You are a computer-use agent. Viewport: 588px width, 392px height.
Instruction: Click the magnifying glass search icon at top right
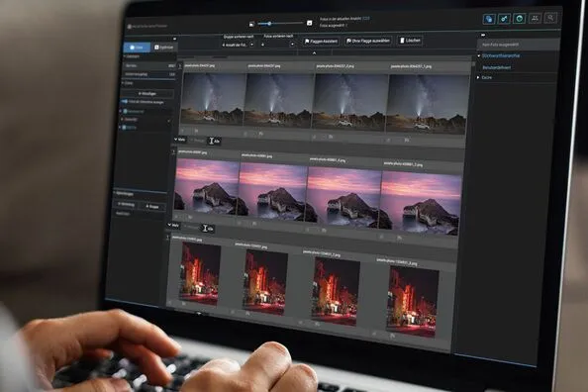(x=550, y=18)
